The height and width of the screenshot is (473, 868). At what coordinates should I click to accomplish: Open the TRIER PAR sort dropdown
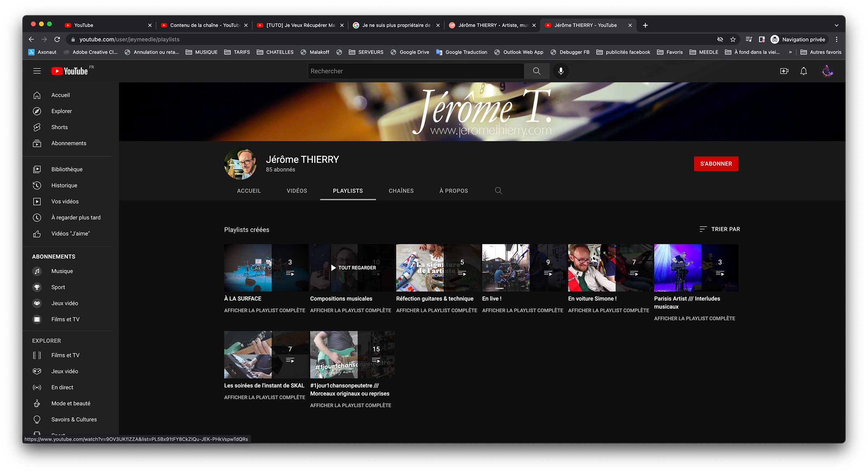click(719, 229)
